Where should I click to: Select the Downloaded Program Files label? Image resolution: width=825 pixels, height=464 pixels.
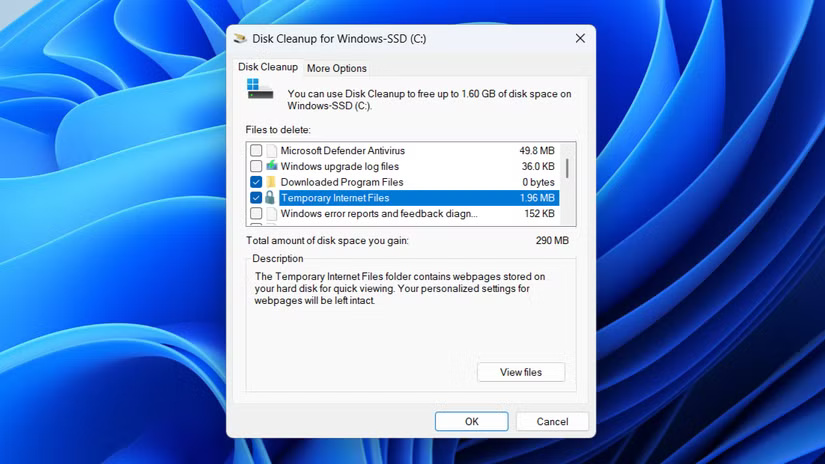(342, 182)
